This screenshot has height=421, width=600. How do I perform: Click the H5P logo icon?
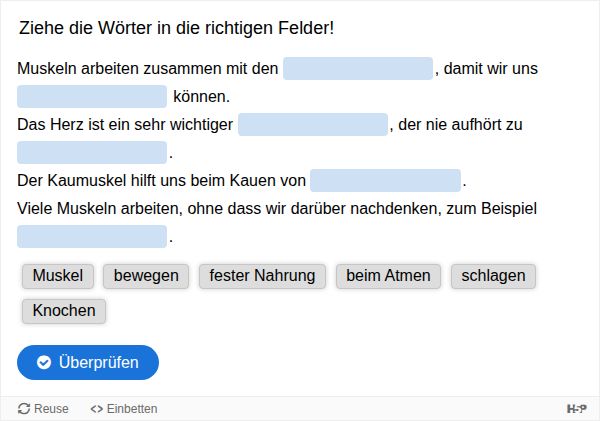point(576,408)
